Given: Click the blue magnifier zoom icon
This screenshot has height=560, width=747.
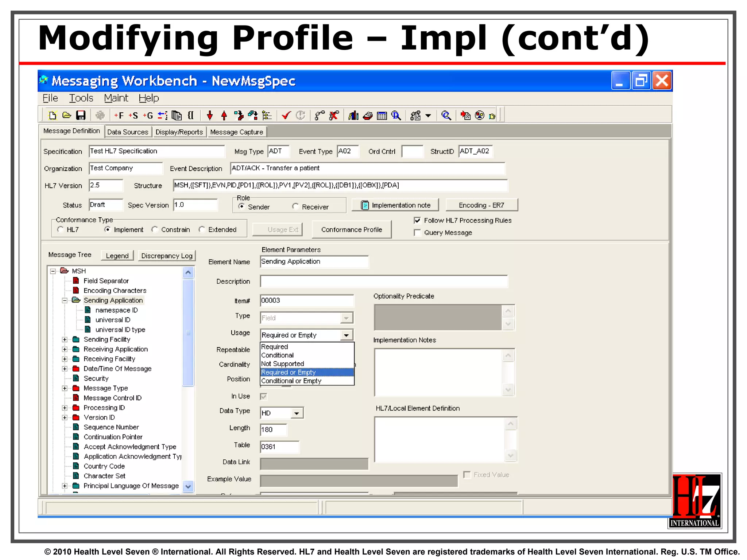Looking at the screenshot, I should (446, 116).
